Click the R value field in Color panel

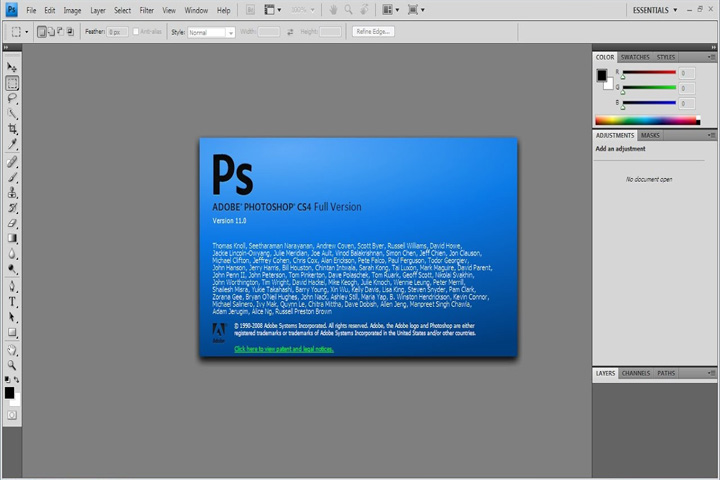click(x=686, y=73)
